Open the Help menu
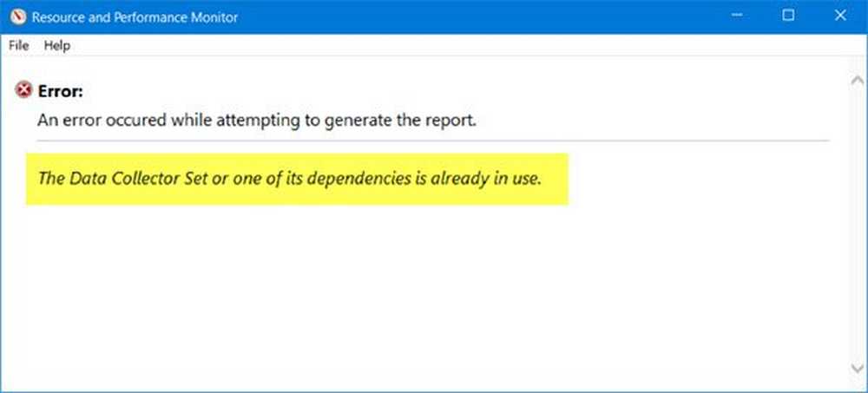The width and height of the screenshot is (868, 393). point(57,46)
